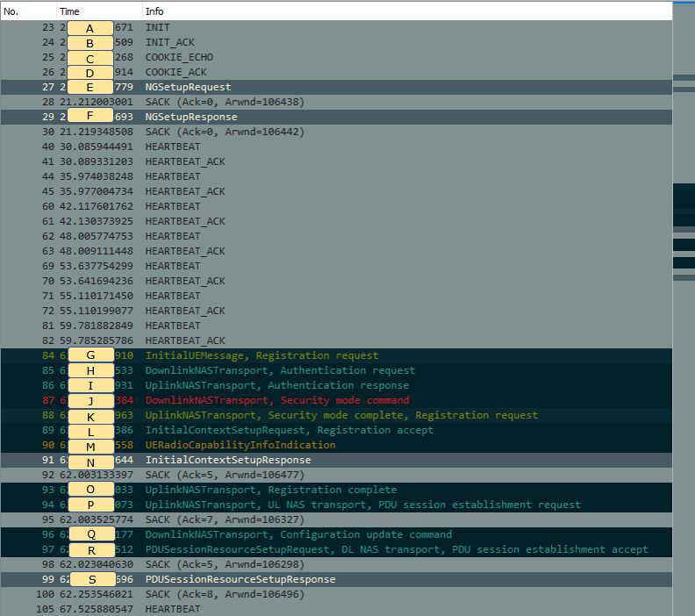This screenshot has width=695, height=616.
Task: Select HEARTBEAT_ACK packet at time 42.130373925
Action: (x=336, y=222)
